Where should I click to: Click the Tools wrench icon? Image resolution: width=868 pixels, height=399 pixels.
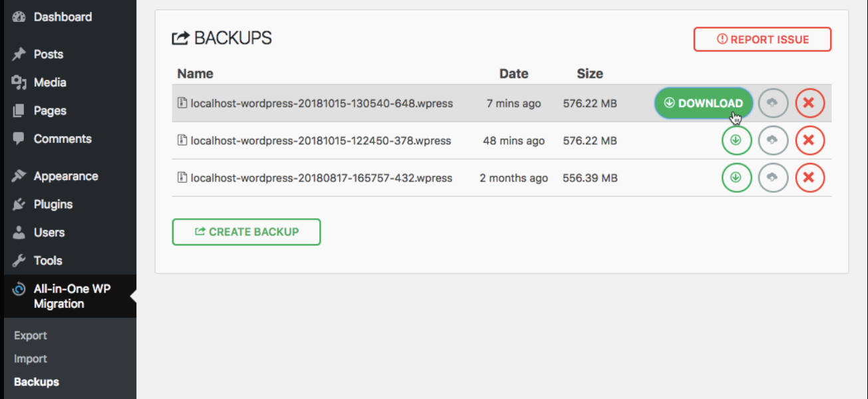pos(19,261)
